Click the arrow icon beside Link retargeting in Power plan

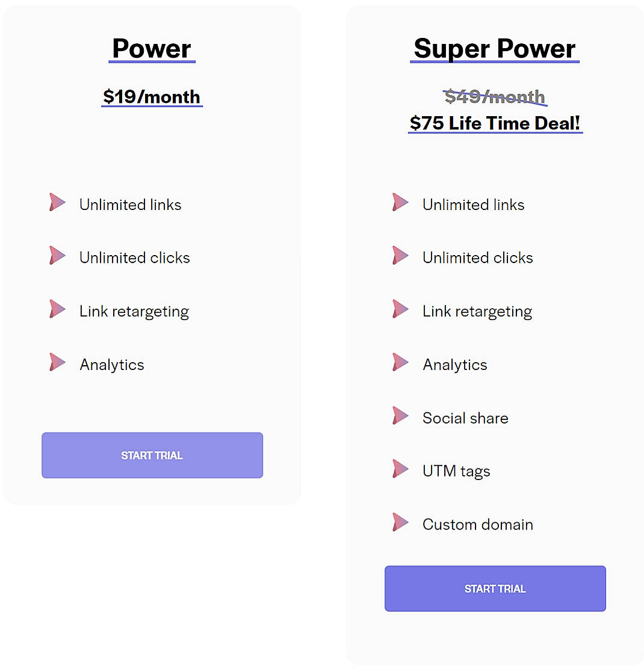[57, 309]
